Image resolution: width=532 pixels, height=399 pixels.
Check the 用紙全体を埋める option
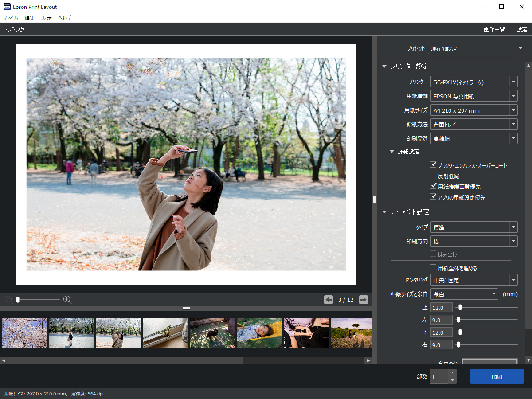(433, 267)
